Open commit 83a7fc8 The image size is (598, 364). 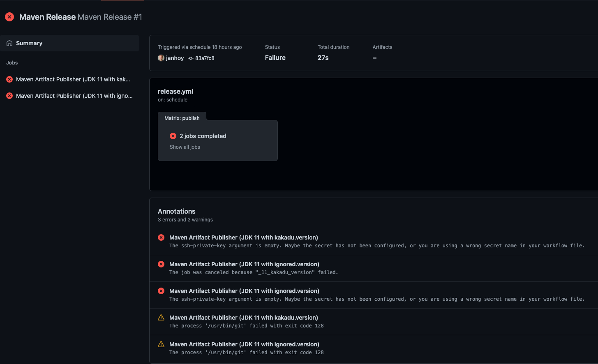(x=204, y=58)
